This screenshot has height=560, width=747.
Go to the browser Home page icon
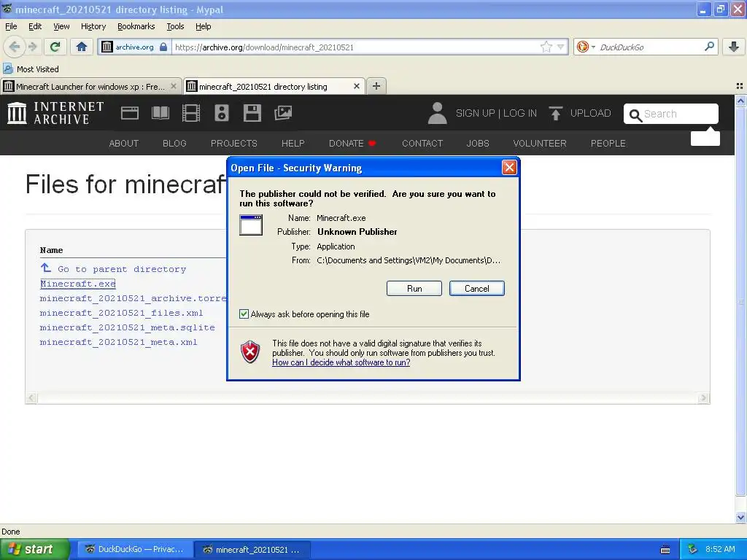point(82,47)
